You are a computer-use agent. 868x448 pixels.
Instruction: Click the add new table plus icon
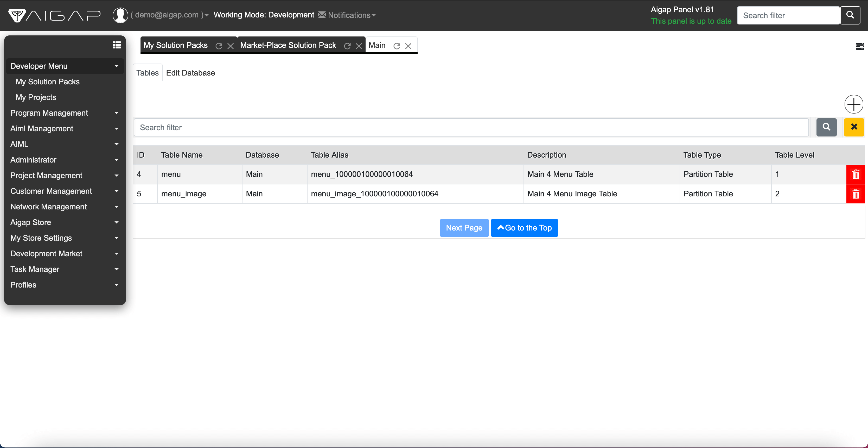pyautogui.click(x=854, y=104)
